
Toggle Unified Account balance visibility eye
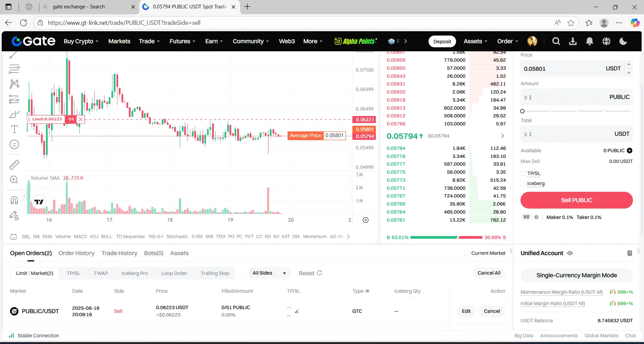570,253
